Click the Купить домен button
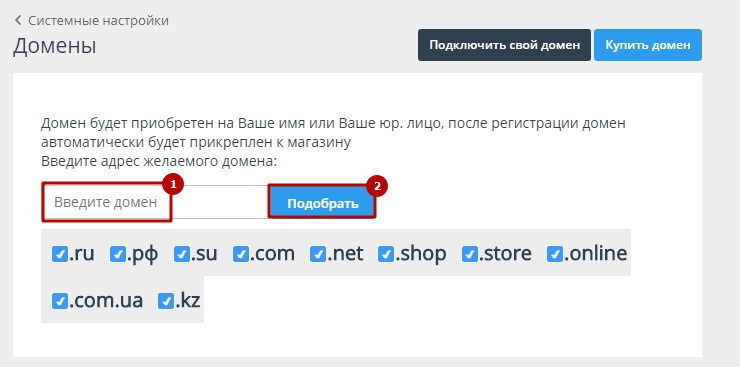This screenshot has width=740, height=367. pos(648,45)
